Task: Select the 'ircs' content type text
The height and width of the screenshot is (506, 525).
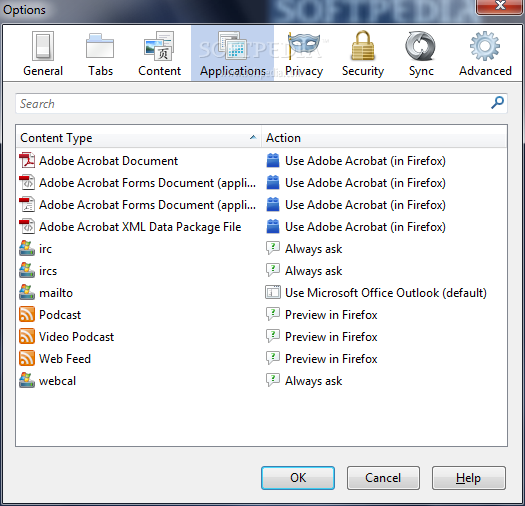Action: [48, 271]
